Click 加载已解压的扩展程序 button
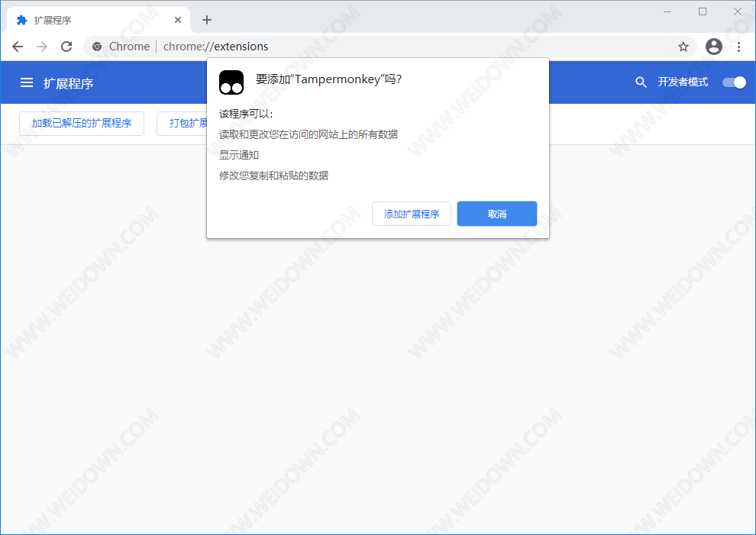The height and width of the screenshot is (535, 756). point(82,124)
